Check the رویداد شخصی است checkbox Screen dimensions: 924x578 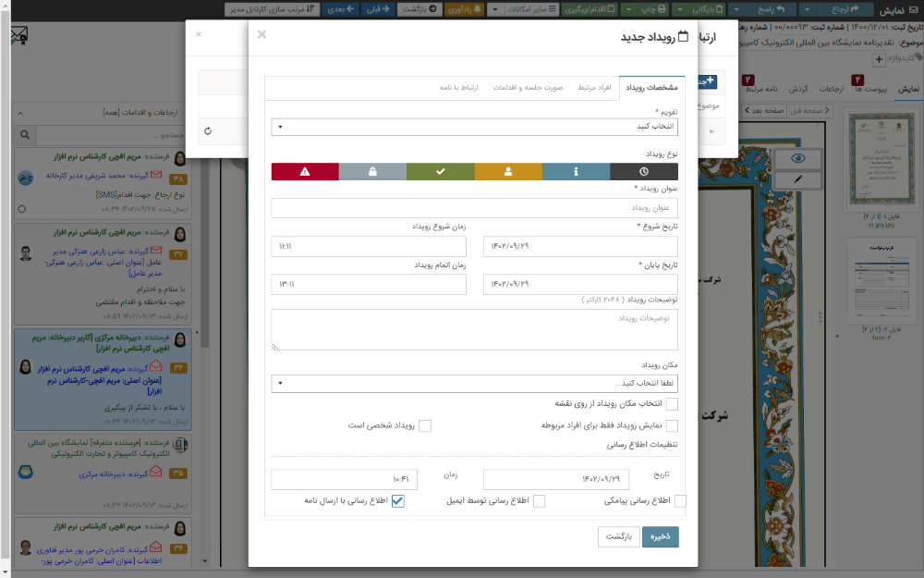(x=425, y=425)
